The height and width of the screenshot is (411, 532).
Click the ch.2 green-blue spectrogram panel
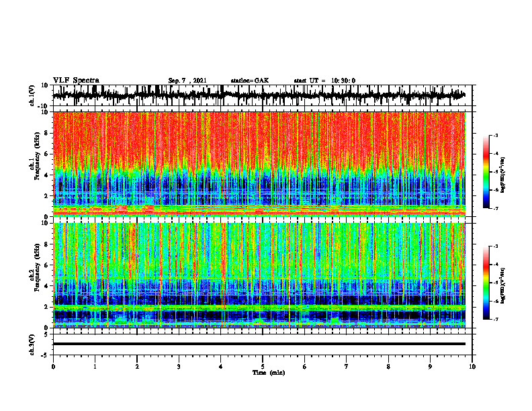pos(259,275)
